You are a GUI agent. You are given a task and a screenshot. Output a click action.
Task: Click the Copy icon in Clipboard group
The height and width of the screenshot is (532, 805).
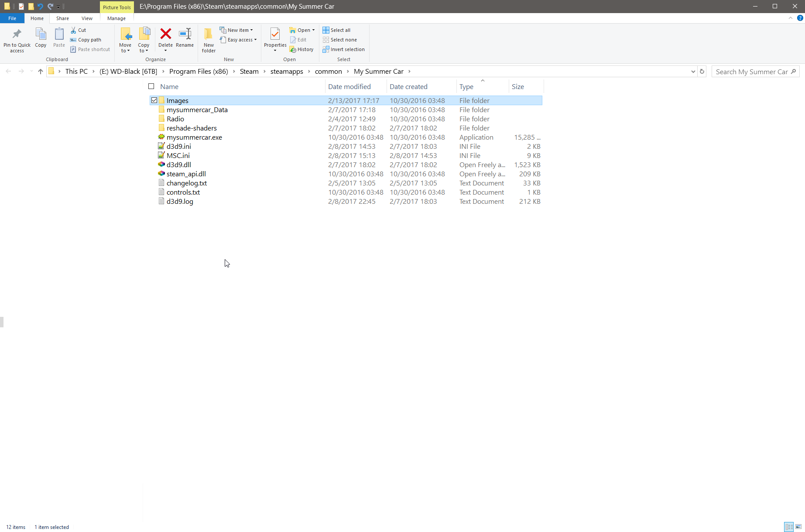[41, 34]
